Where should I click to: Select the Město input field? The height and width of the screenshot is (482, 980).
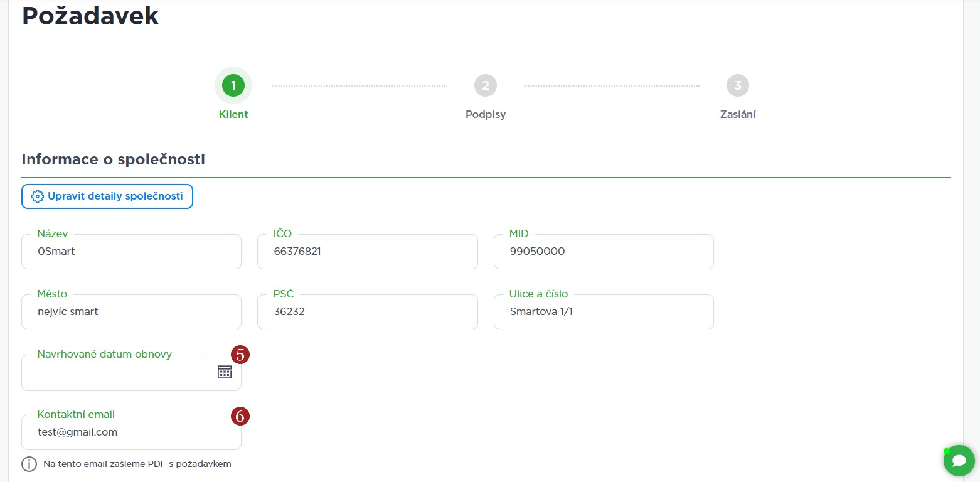(x=131, y=312)
